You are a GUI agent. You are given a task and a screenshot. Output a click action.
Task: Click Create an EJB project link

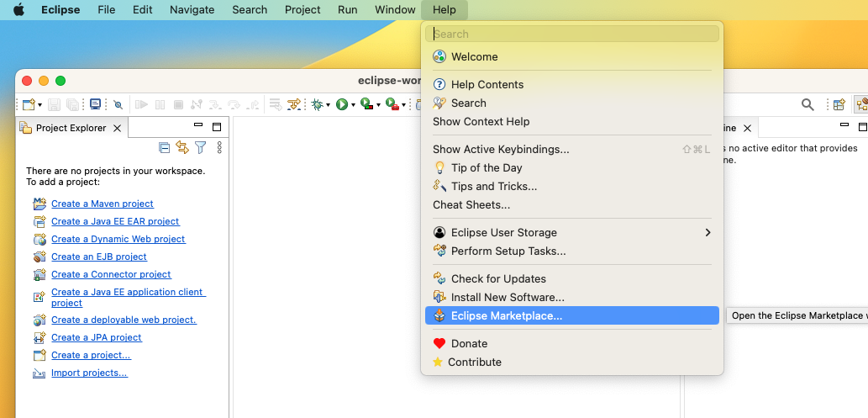(x=99, y=257)
